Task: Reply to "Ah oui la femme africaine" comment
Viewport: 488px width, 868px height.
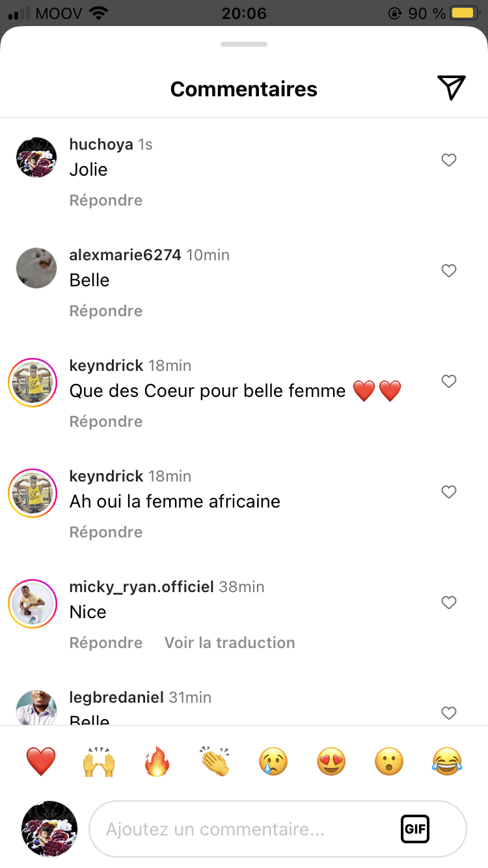Action: (106, 532)
